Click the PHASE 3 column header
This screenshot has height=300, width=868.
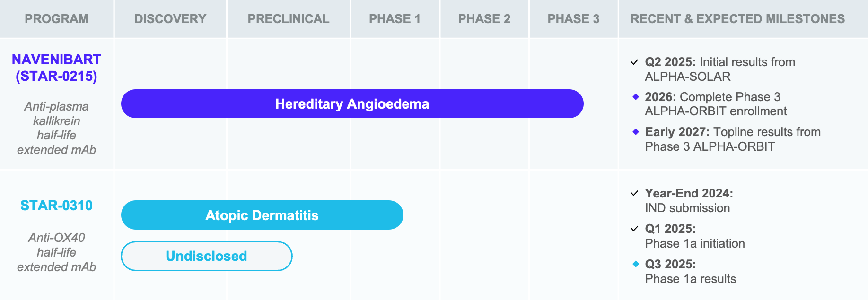point(573,19)
